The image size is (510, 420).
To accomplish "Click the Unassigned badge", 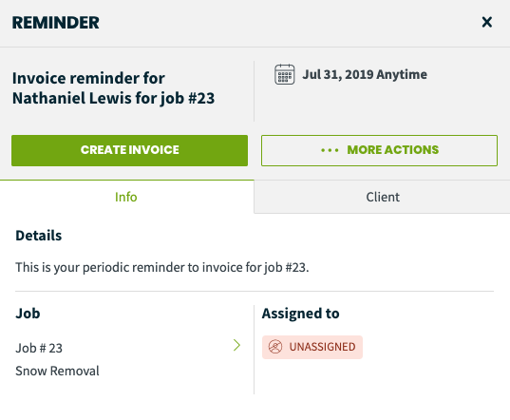I will coord(312,347).
